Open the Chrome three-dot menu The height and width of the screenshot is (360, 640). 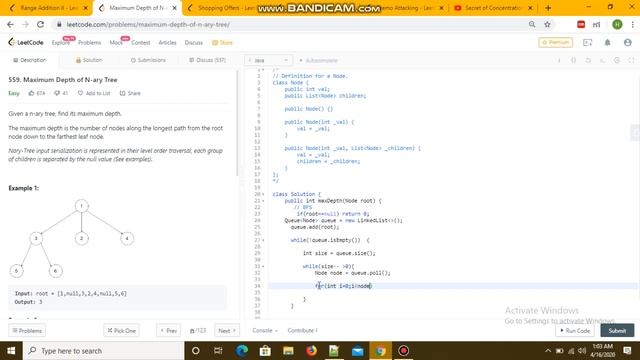click(x=632, y=24)
